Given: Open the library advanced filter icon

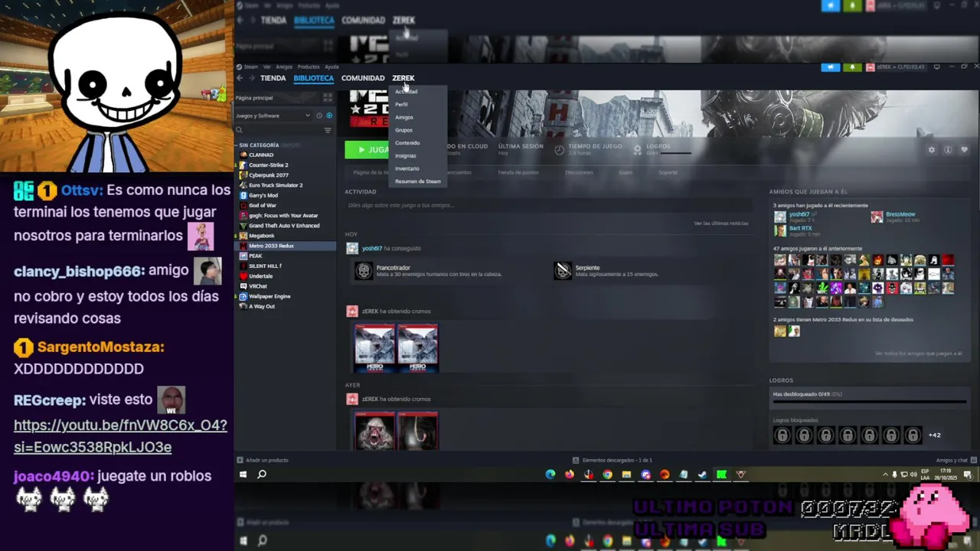Looking at the screenshot, I should click(328, 131).
